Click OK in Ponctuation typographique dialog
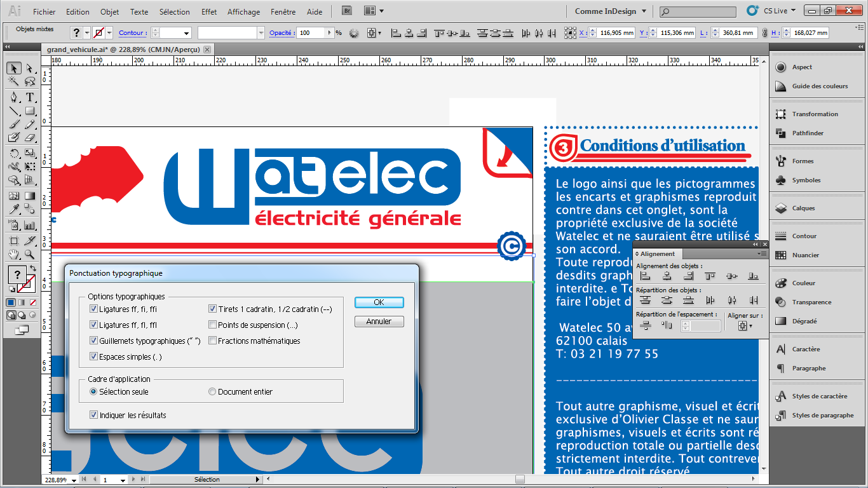868x488 pixels. pos(379,302)
